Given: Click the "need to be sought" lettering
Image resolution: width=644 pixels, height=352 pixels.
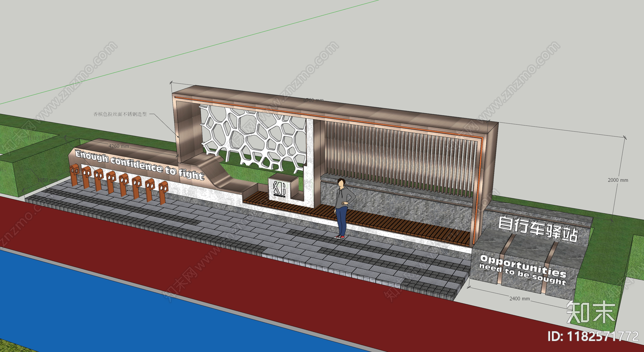Looking at the screenshot, I should click(x=522, y=274).
